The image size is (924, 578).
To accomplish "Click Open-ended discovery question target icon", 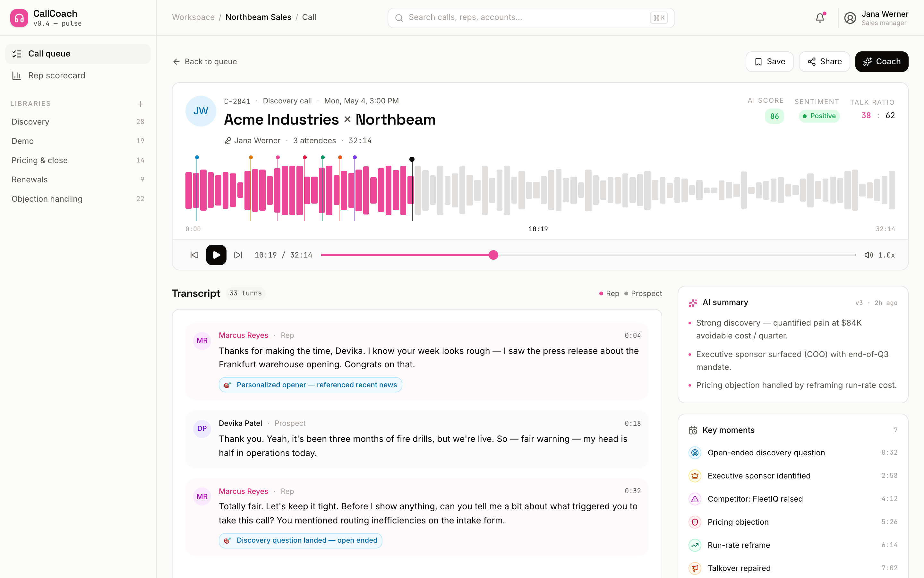I will point(695,453).
